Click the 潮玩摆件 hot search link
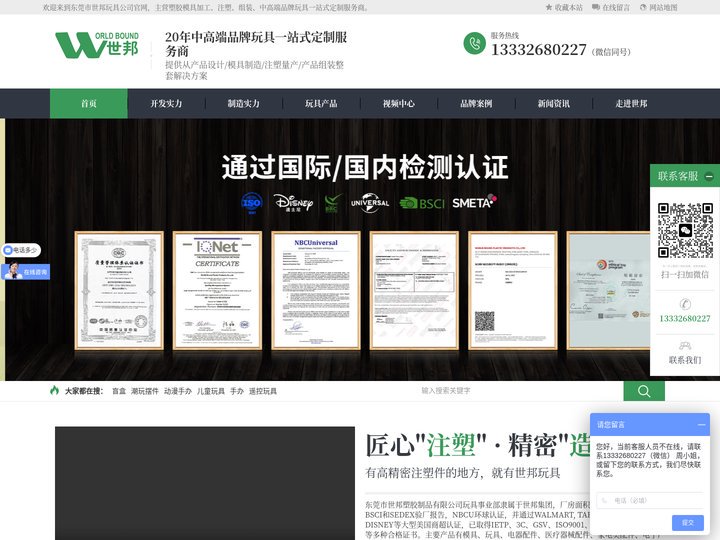The image size is (720, 540). tap(145, 391)
